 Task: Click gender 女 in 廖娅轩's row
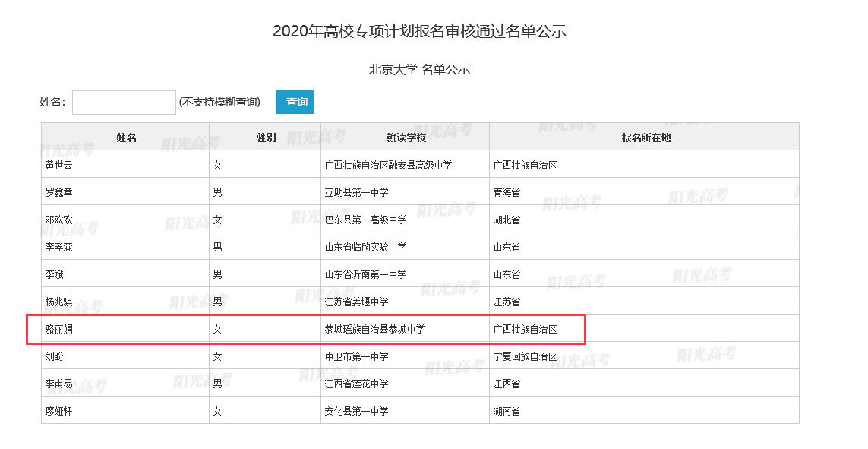pos(217,411)
